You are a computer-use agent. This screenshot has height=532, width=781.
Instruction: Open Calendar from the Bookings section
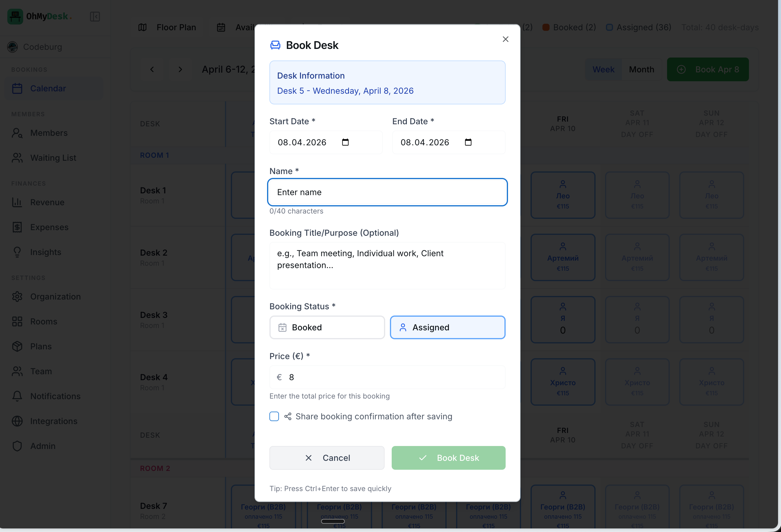[x=48, y=88]
